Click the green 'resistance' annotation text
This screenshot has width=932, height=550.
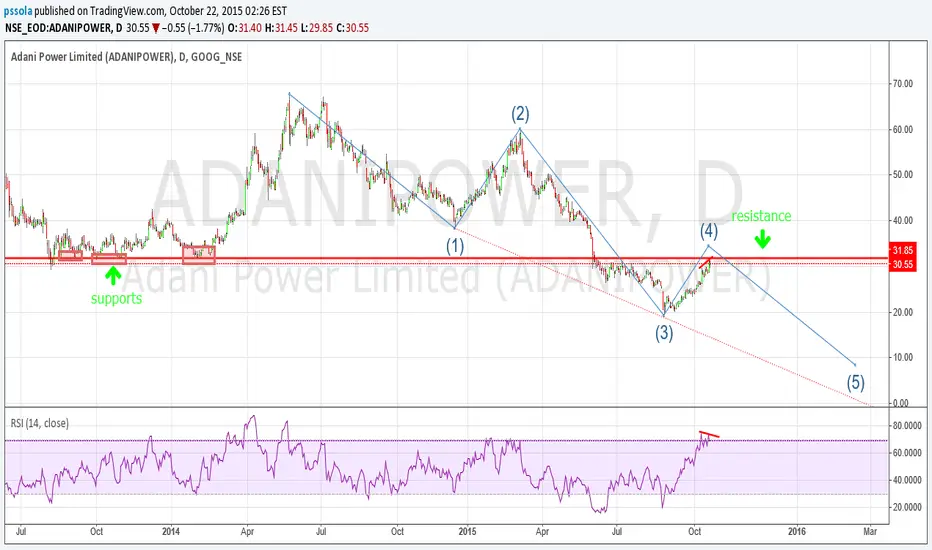761,216
